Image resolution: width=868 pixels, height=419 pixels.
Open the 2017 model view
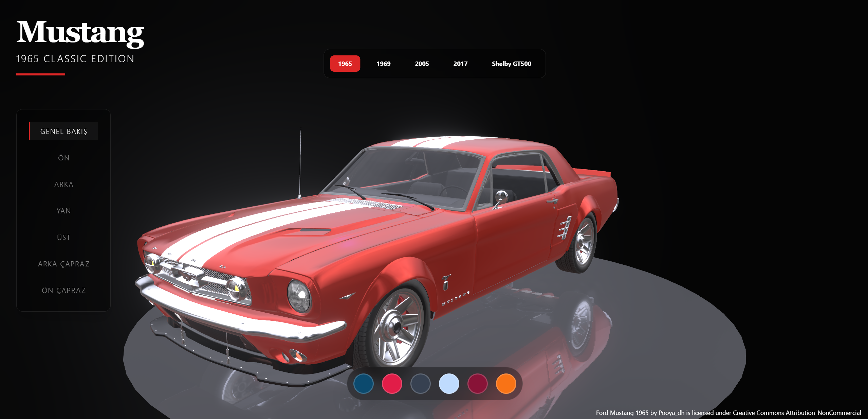460,64
